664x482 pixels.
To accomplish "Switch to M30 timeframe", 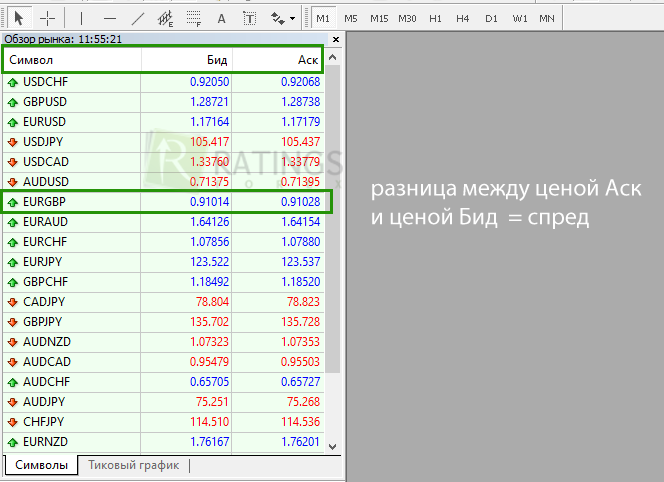I will tap(407, 18).
